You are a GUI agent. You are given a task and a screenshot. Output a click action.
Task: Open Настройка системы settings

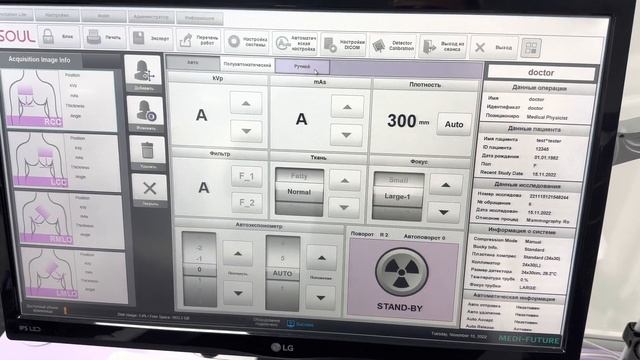[247, 41]
